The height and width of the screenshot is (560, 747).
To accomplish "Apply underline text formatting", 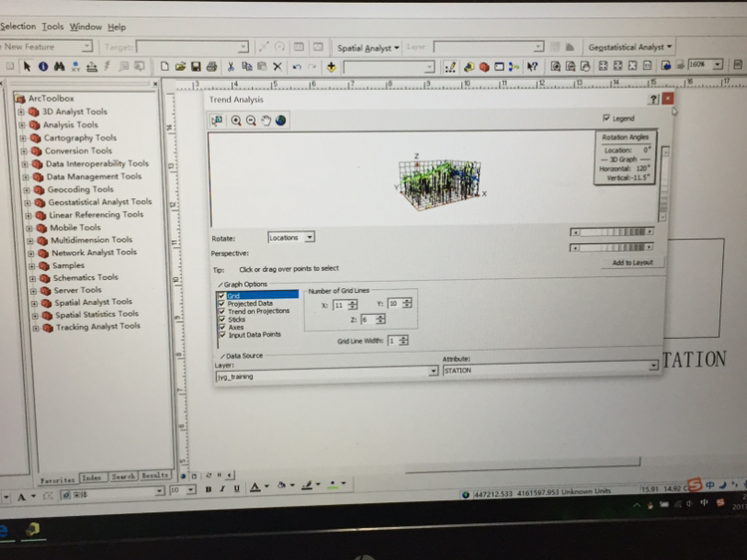I will [236, 488].
